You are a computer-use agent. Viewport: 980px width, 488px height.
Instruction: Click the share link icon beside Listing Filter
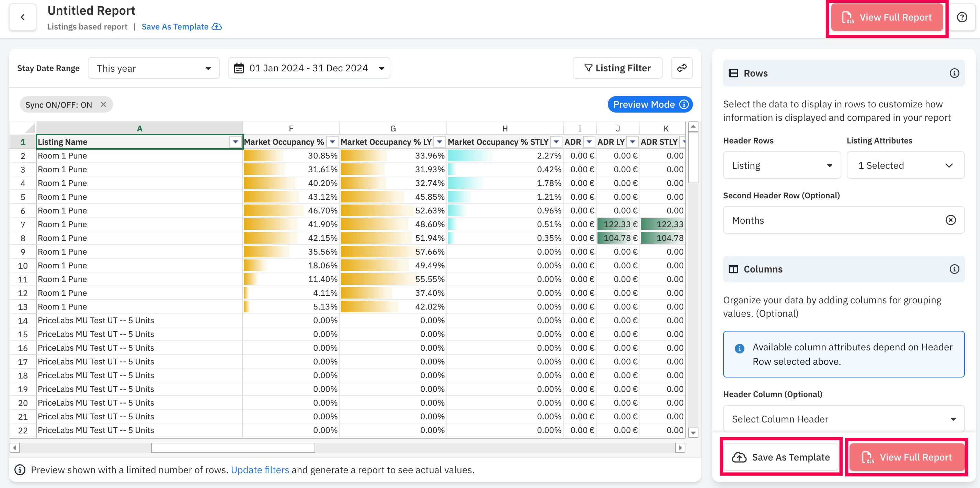(682, 68)
